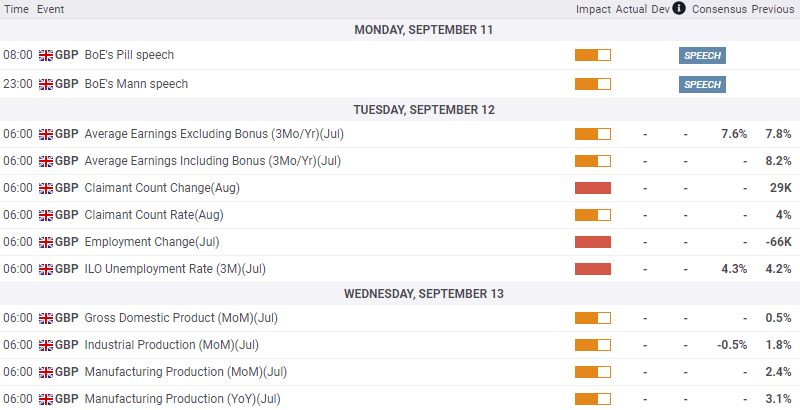Click red impact bar for ILO Unemployment Rate
Viewport: 800px width, 410px height.
coord(592,269)
